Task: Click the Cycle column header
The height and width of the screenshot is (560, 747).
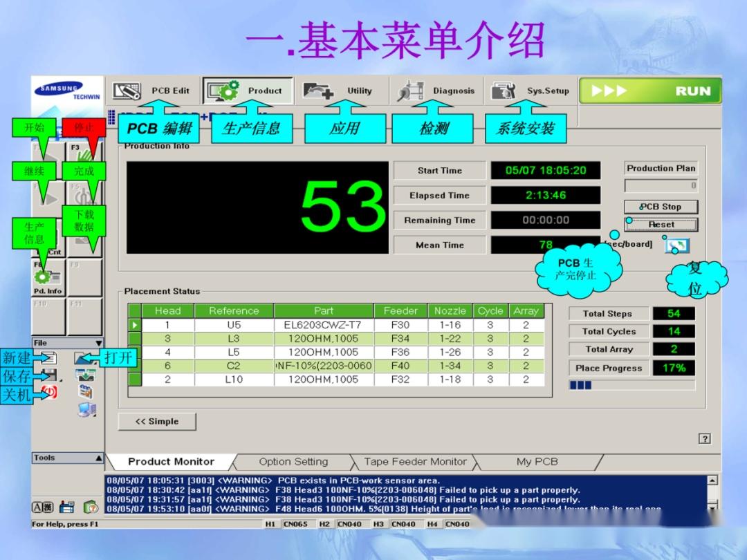Action: tap(490, 311)
